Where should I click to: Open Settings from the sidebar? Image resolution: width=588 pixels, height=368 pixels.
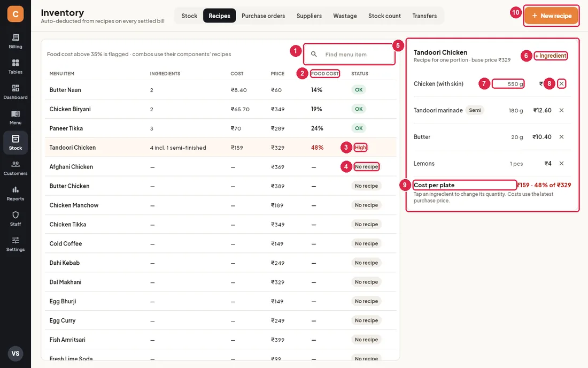click(x=16, y=244)
